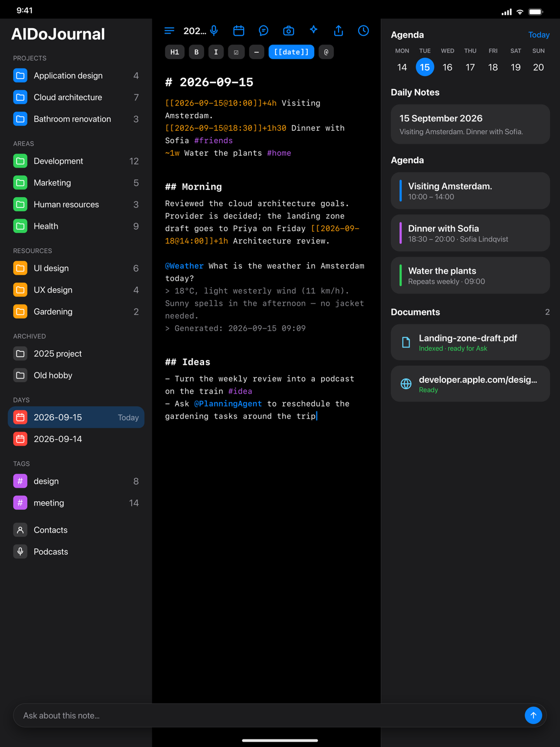Insert dash list item button

point(257,52)
